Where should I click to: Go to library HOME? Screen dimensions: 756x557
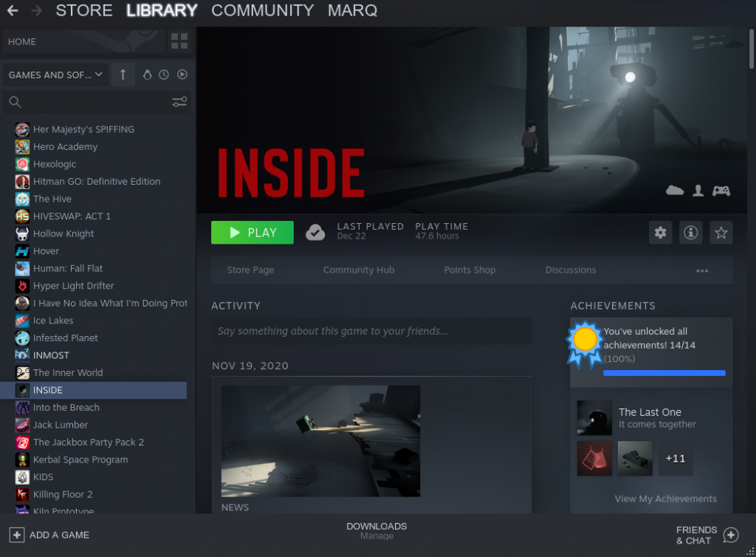click(x=84, y=41)
